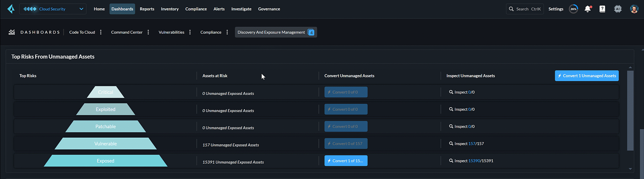
Task: Open the Command Center kebab menu
Action: coord(148,32)
